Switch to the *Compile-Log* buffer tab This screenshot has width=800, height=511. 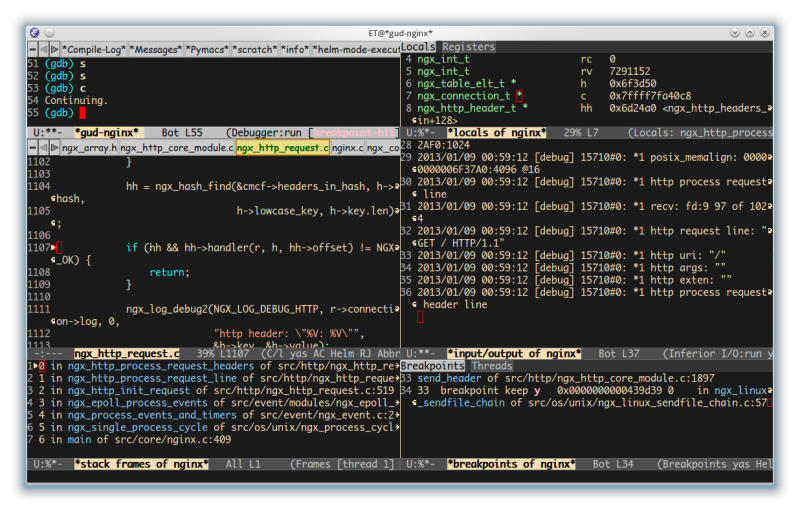pyautogui.click(x=94, y=49)
